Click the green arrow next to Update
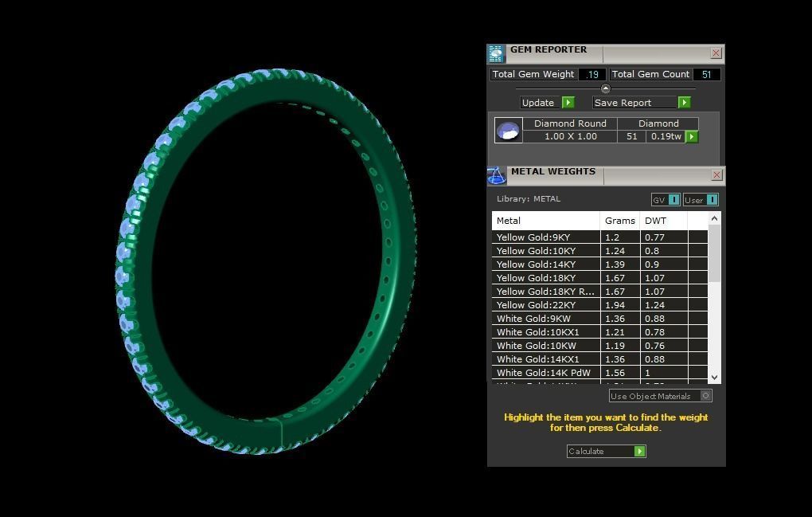Viewport: 812px width, 517px height. point(568,103)
